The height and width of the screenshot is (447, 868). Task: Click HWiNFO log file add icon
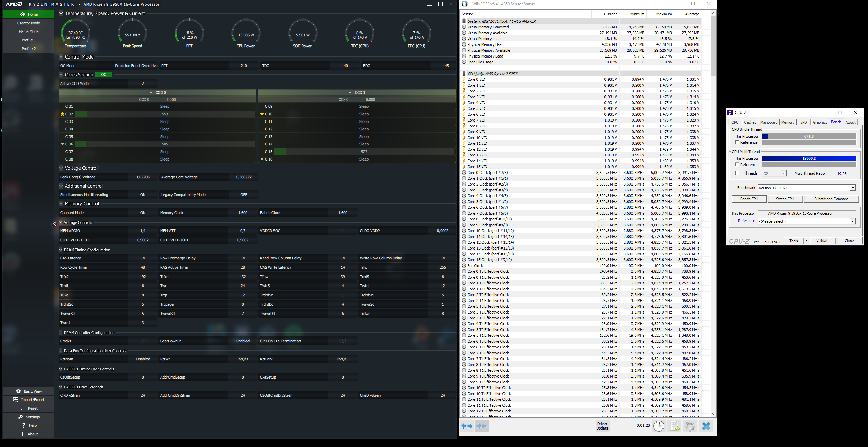click(674, 426)
